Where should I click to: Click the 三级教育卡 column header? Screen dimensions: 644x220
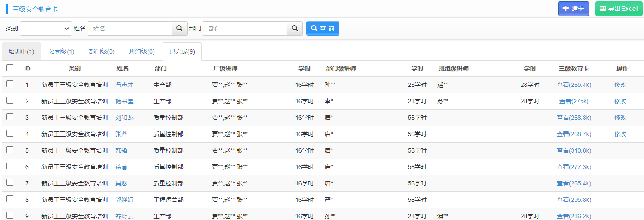(x=574, y=68)
